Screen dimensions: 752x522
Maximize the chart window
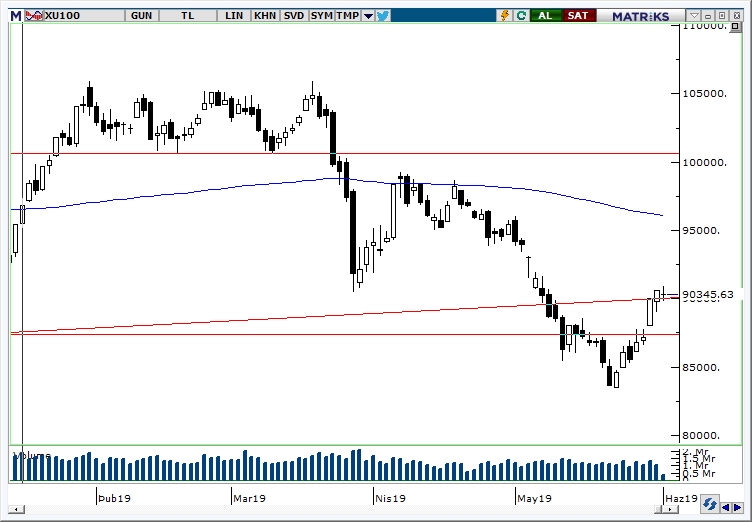[723, 16]
